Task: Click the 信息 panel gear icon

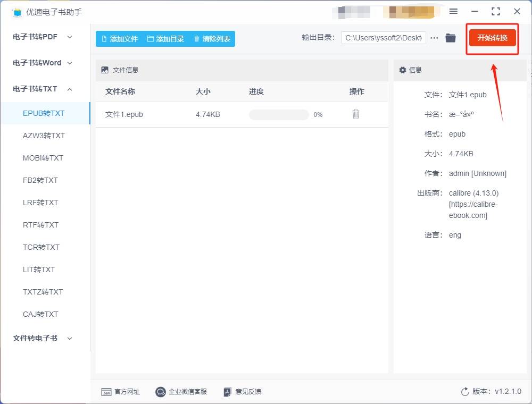Action: coord(403,70)
